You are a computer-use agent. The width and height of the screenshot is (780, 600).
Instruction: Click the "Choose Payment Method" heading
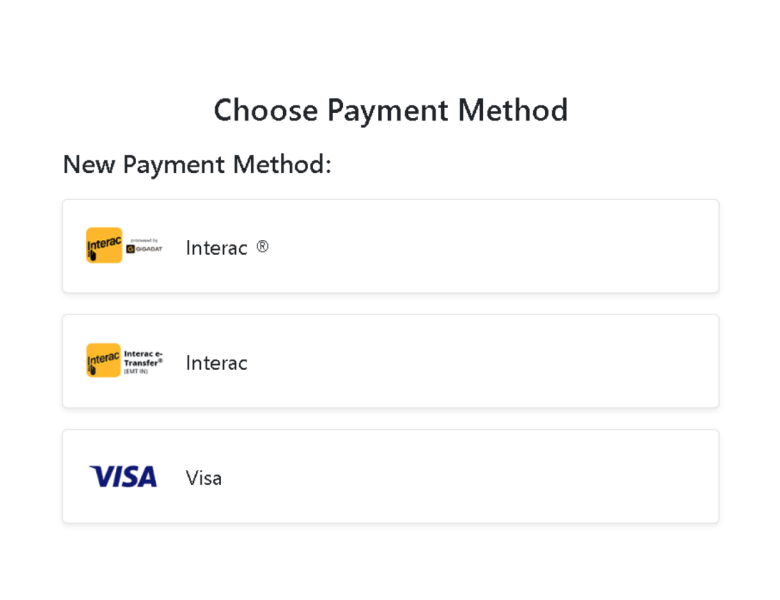click(x=390, y=110)
